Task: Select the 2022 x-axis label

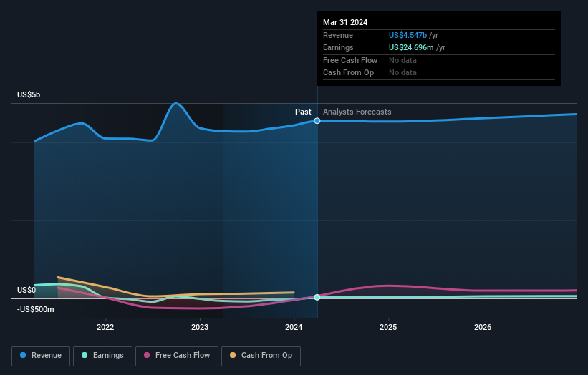Action: pos(105,327)
